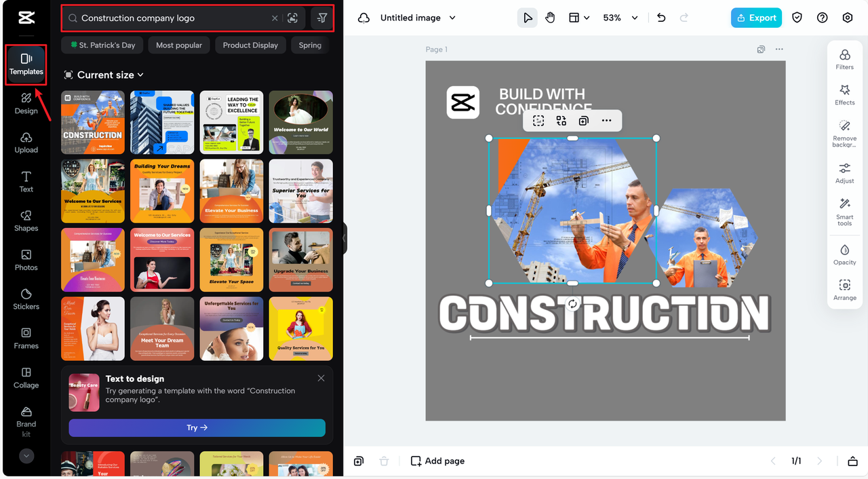Choose the Leading the Way to Excellence template
Image resolution: width=868 pixels, height=479 pixels.
(x=231, y=123)
